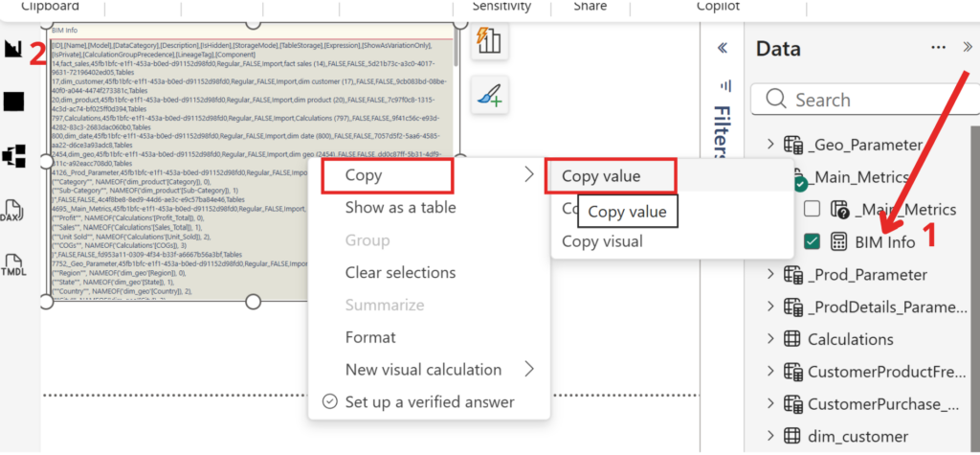Expand the _ProdDetails_Parame... table
Viewport: 980px width, 455px height.
click(x=770, y=307)
